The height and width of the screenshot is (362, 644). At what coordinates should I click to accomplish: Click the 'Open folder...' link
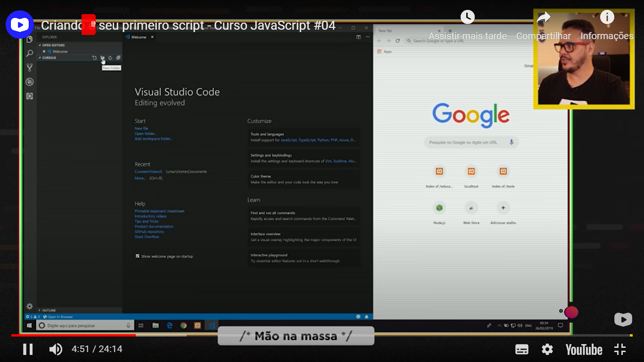coord(145,133)
